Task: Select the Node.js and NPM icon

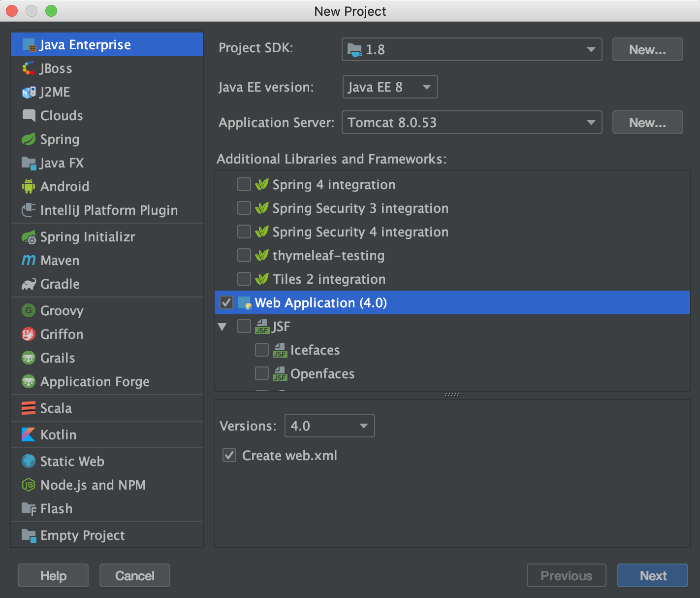Action: pos(29,485)
